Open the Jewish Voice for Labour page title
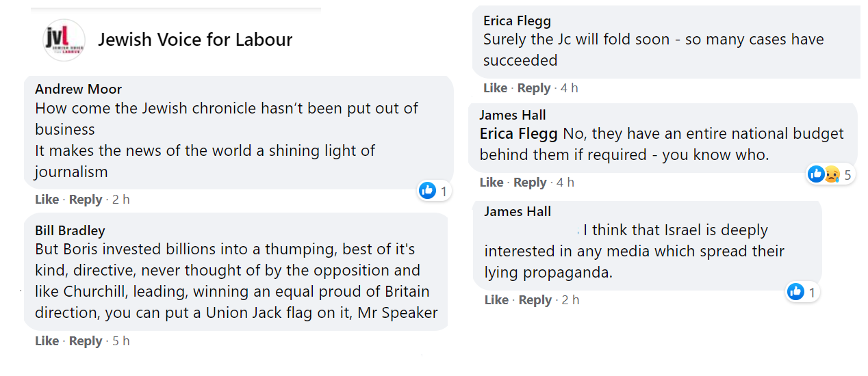Screen dimensions: 868x376 click(195, 40)
